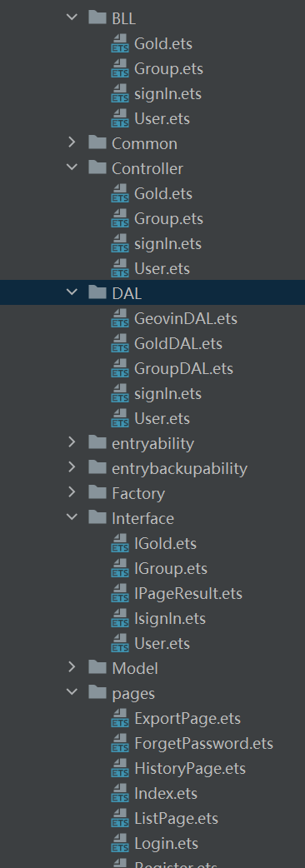This screenshot has height=868, width=305.
Task: Click the ETS icon of ForgetPassword.ets
Action: click(x=120, y=743)
